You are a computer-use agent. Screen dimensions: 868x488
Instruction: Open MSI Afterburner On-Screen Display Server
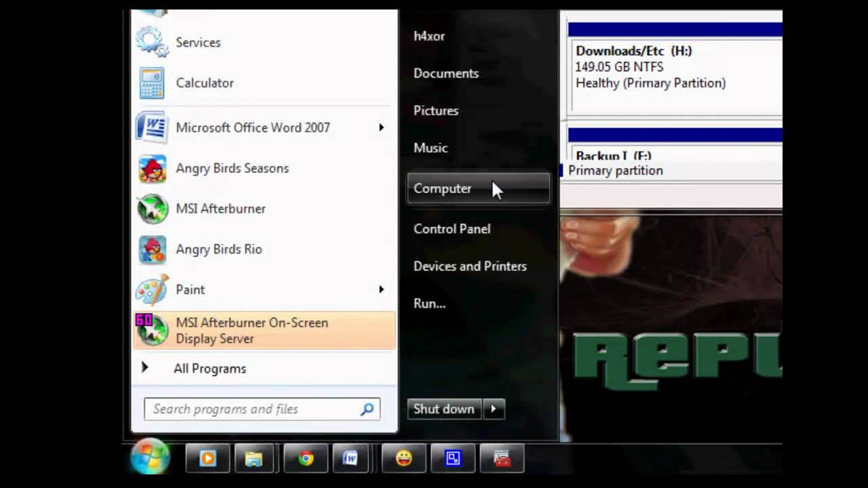pyautogui.click(x=264, y=331)
